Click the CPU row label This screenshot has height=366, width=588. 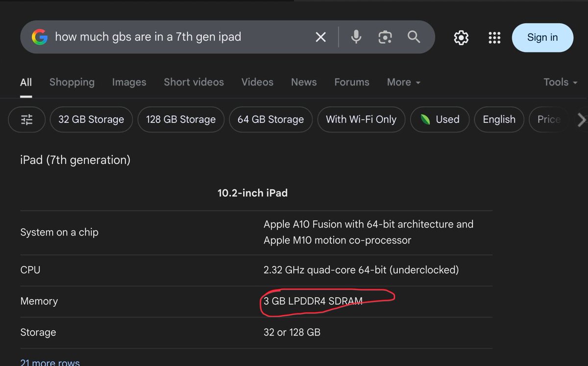click(x=30, y=270)
